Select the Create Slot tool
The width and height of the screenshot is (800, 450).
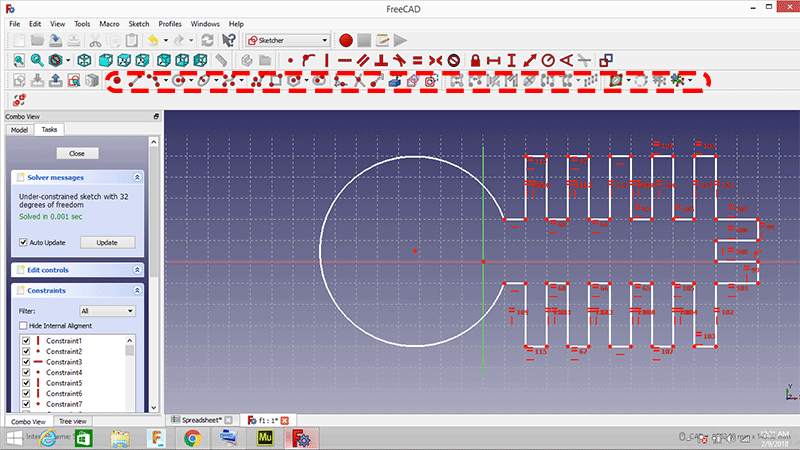[x=319, y=81]
